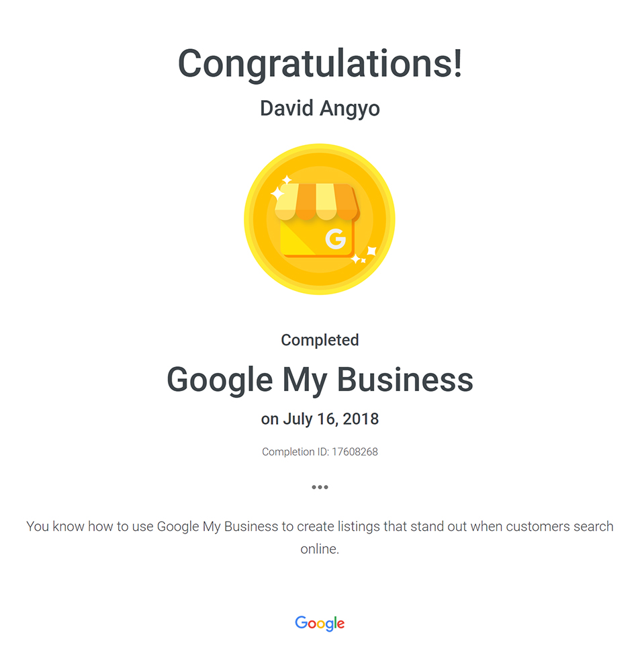
Task: Click the exclamation mark in Congratulations!
Action: coord(458,63)
